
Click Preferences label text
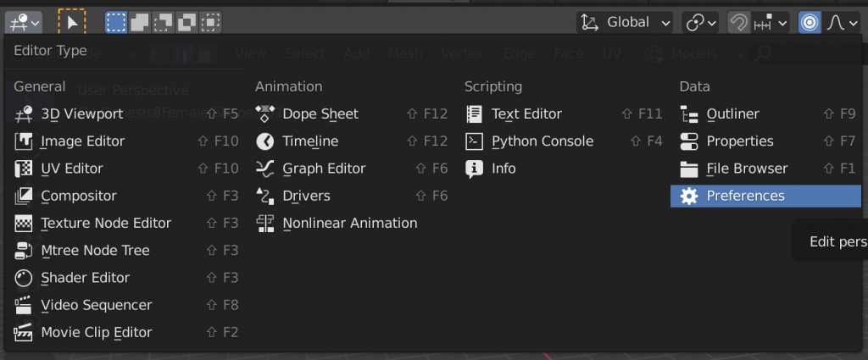click(x=745, y=196)
